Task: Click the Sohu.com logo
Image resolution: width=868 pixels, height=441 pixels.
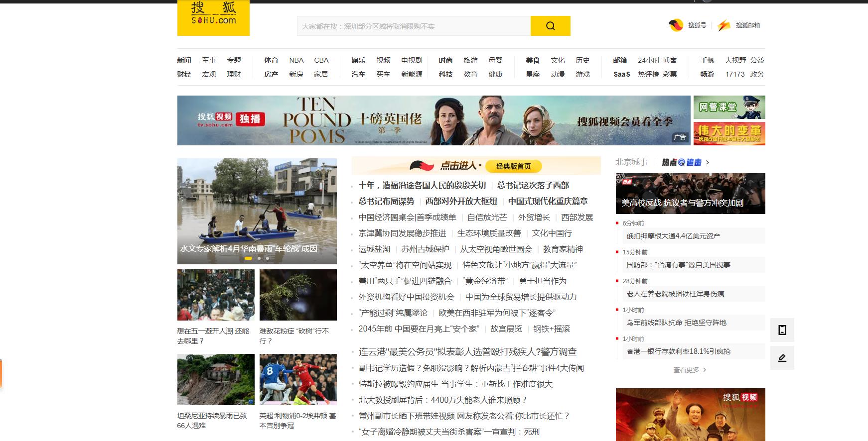Action: (213, 18)
